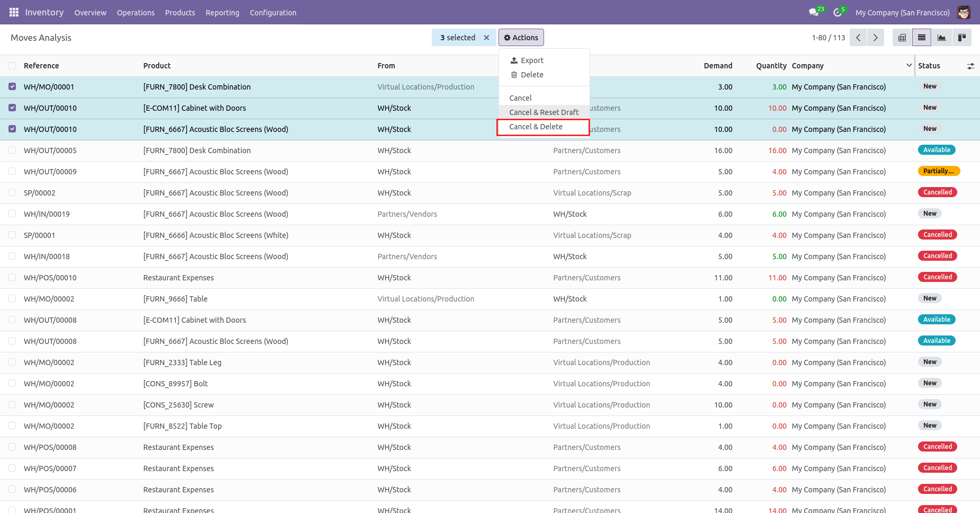Viewport: 980px width, 513px height.
Task: Sort by the Demand column header
Action: [x=718, y=66]
